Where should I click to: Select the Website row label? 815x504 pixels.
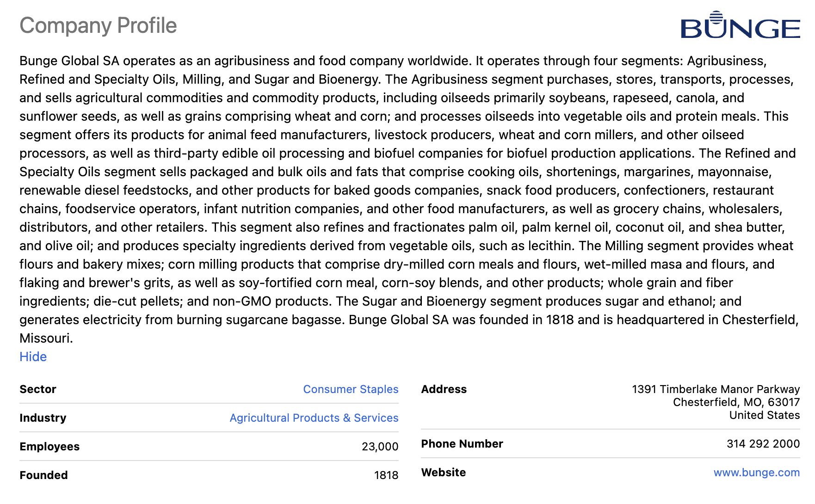pos(443,473)
